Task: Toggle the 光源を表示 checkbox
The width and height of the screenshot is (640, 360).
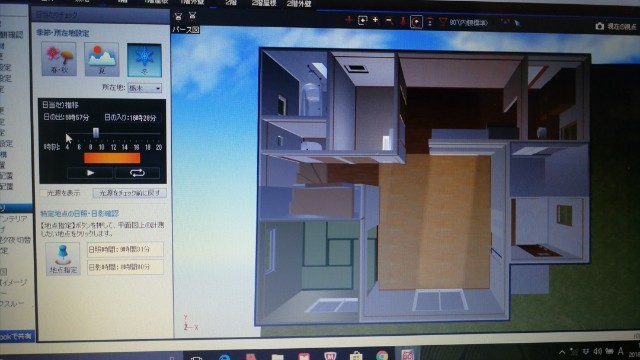Action: [x=43, y=193]
